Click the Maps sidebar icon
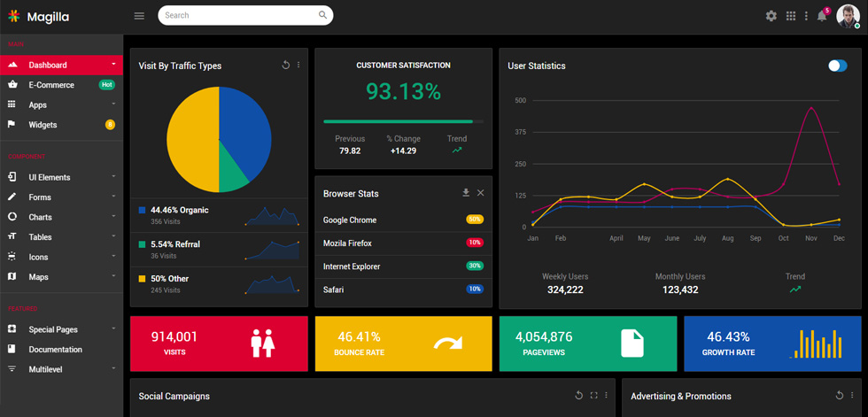Image resolution: width=868 pixels, height=417 pixels. pos(12,276)
